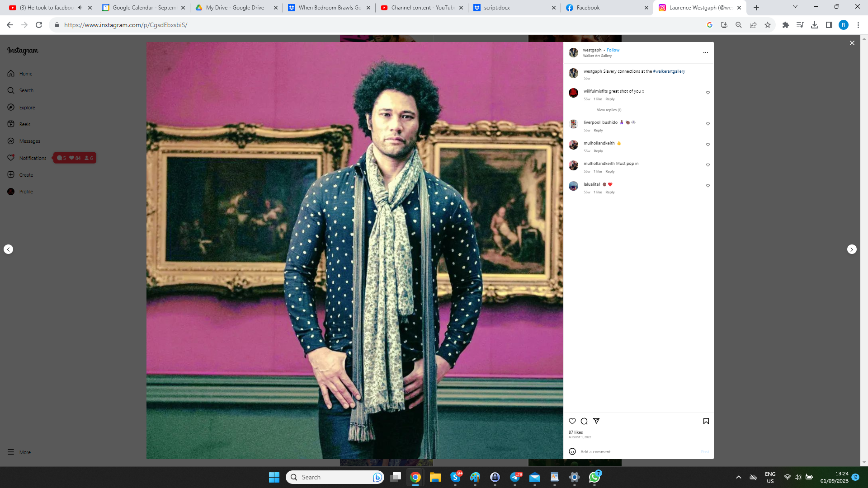
Task: Open the Chrome profile avatar menu
Action: [844, 25]
